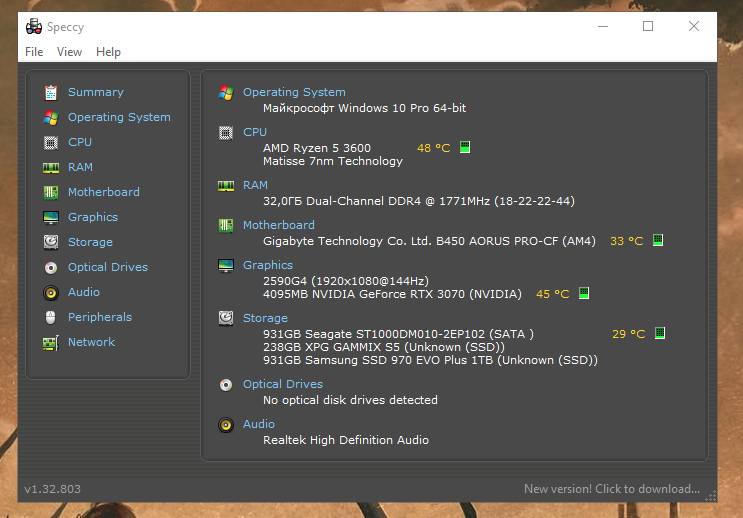Click the Speccy app icon in title bar
This screenshot has height=518, width=743.
pos(34,27)
